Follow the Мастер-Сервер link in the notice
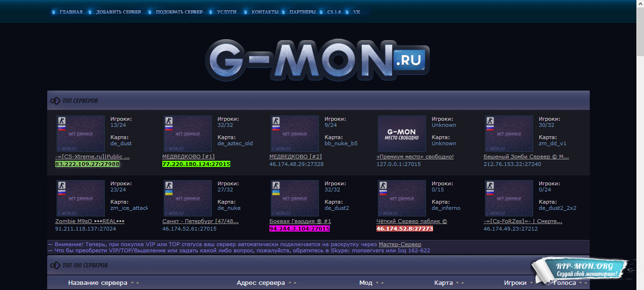This screenshot has width=644, height=290. click(x=400, y=244)
